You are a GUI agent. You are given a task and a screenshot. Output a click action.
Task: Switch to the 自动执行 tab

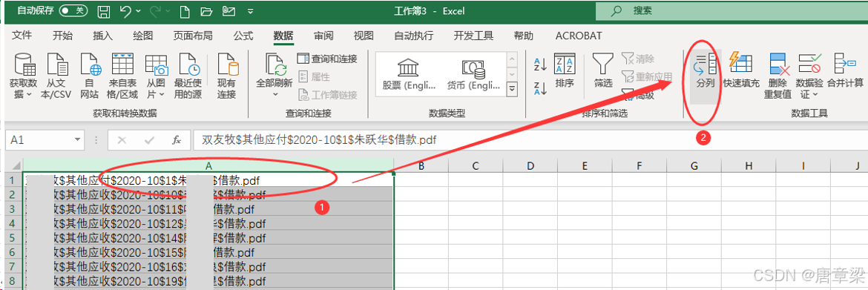(x=413, y=36)
